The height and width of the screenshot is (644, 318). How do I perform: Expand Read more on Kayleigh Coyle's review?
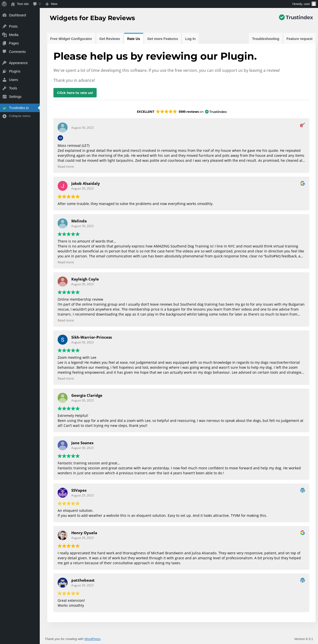(66, 321)
